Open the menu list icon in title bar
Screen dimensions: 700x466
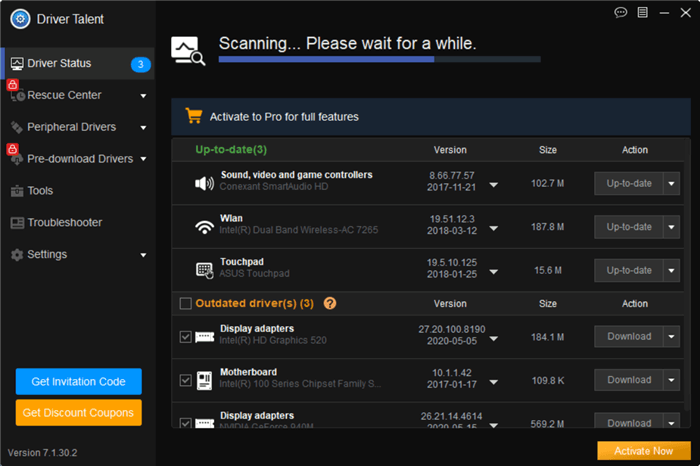point(642,12)
